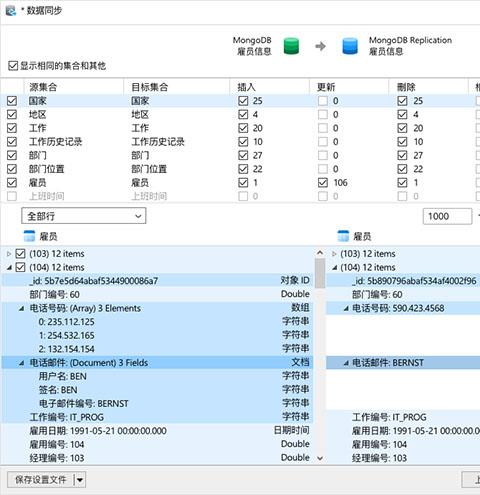Click the arrow between source and target
The width and height of the screenshot is (480, 495).
coord(320,46)
